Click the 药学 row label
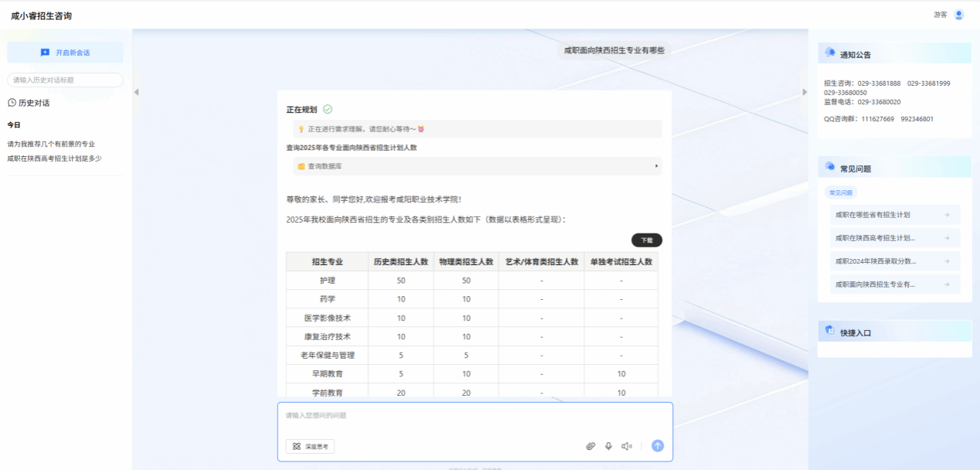The width and height of the screenshot is (980, 470). pos(328,299)
